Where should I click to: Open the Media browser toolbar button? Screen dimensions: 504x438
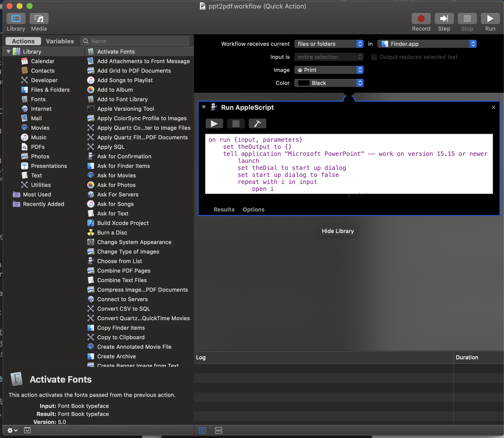pyautogui.click(x=39, y=19)
